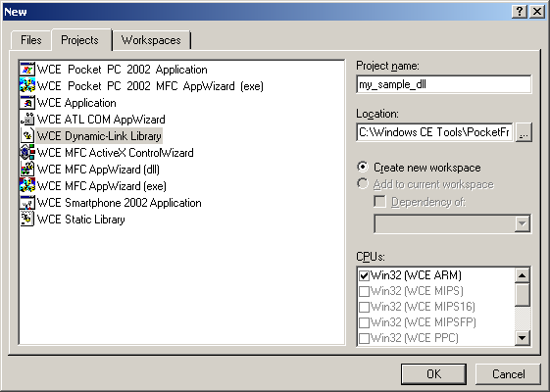The image size is (550, 392).
Task: Click the CPUs list scrollbar thumb
Action: coord(522,295)
